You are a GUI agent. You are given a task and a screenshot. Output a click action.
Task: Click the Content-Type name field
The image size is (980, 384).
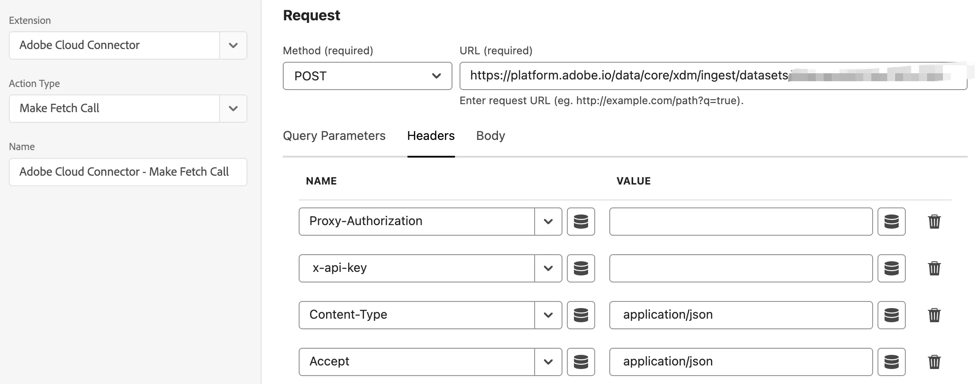click(x=417, y=315)
